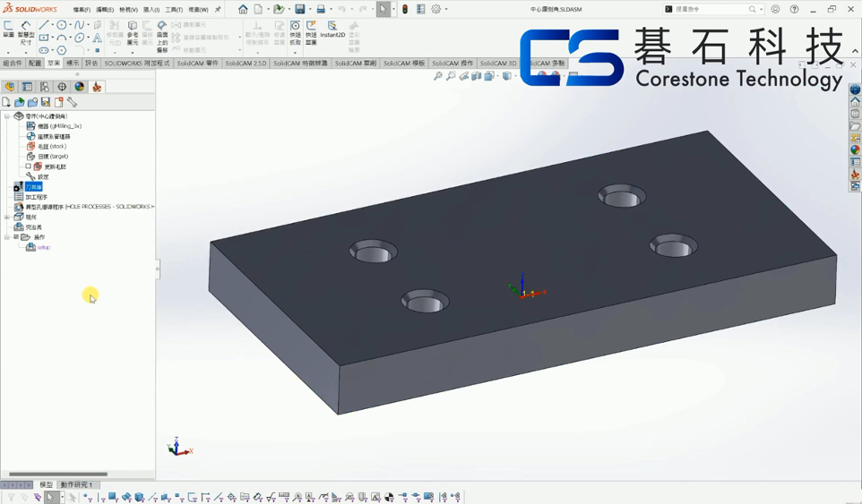Viewport: 862px width, 504px height.
Task: Toggle the 操作 operations checkbox
Action: coord(16,237)
